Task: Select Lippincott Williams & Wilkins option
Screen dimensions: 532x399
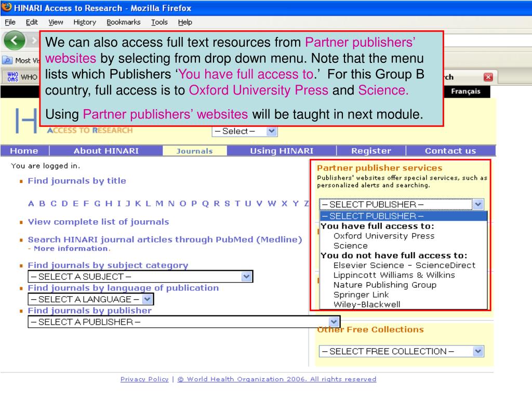Action: click(394, 275)
